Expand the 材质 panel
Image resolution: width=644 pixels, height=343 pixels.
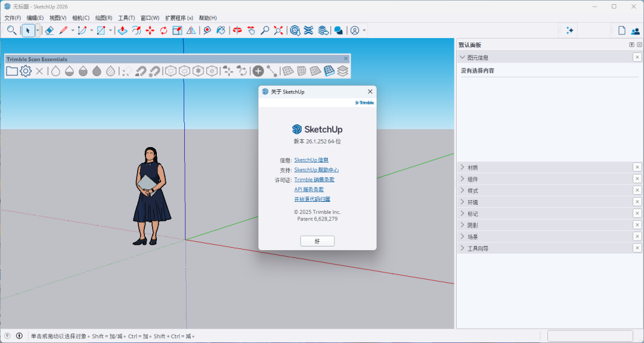(x=463, y=167)
